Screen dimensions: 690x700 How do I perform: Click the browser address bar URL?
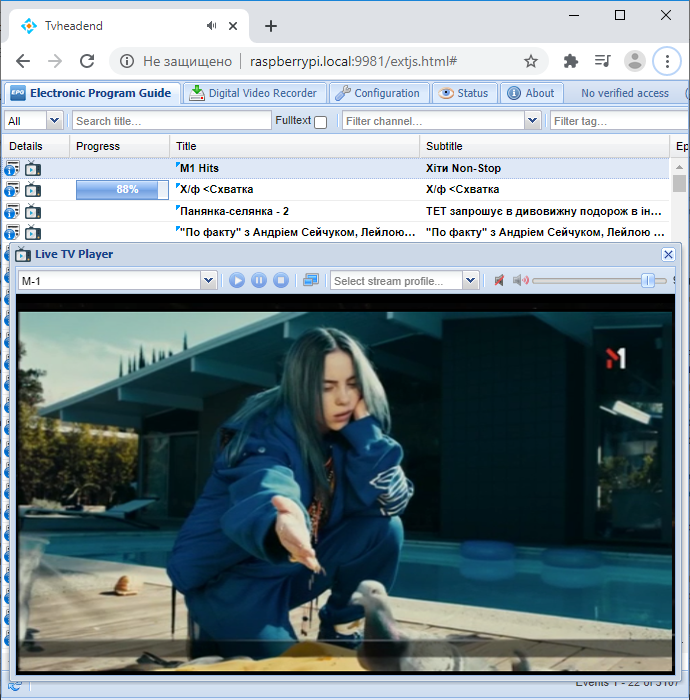click(x=353, y=61)
